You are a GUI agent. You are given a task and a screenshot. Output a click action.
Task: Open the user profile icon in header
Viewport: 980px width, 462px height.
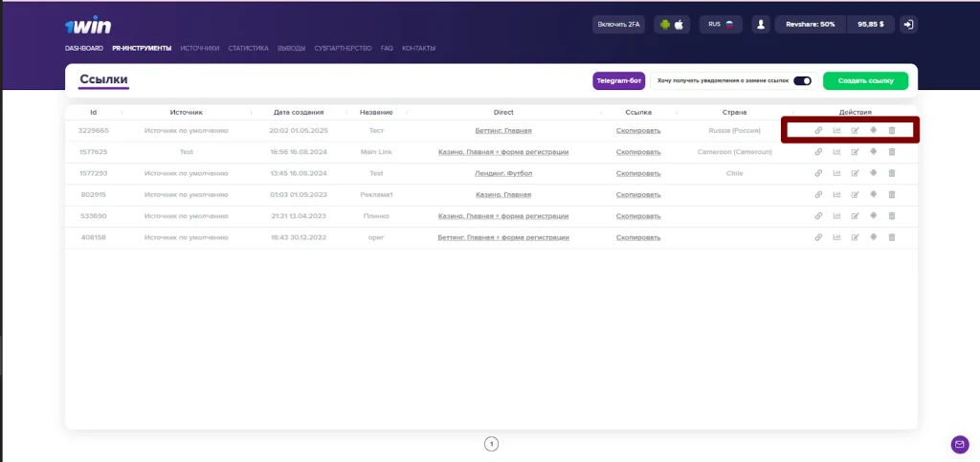point(761,24)
